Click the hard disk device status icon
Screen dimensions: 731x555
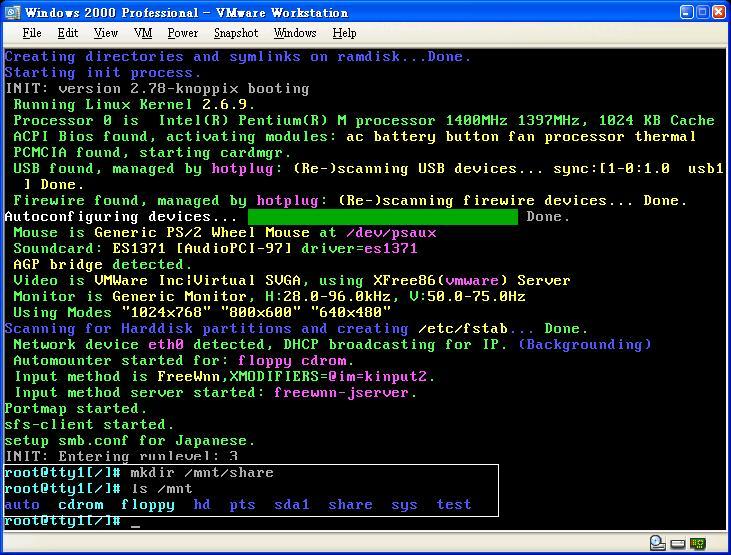[678, 544]
